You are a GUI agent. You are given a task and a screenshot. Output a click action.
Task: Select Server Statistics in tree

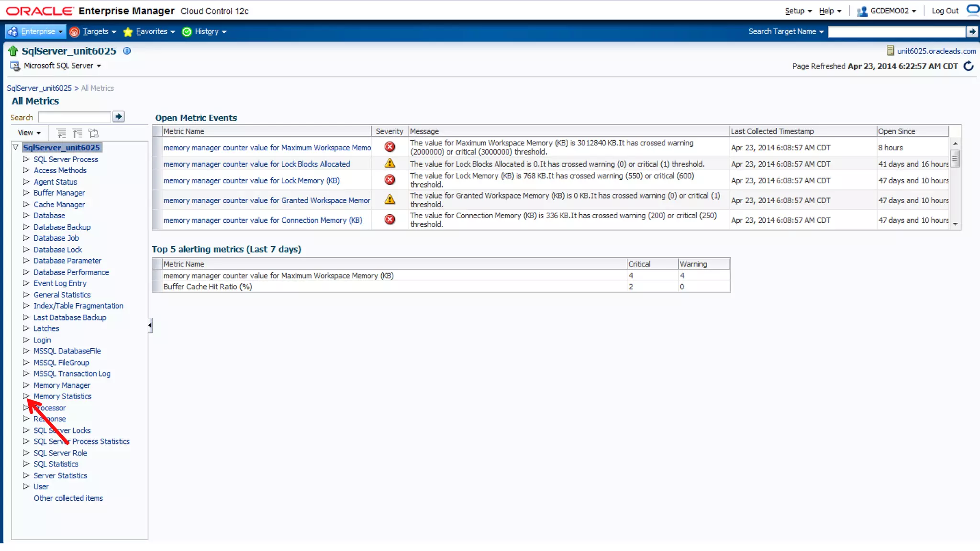(60, 475)
